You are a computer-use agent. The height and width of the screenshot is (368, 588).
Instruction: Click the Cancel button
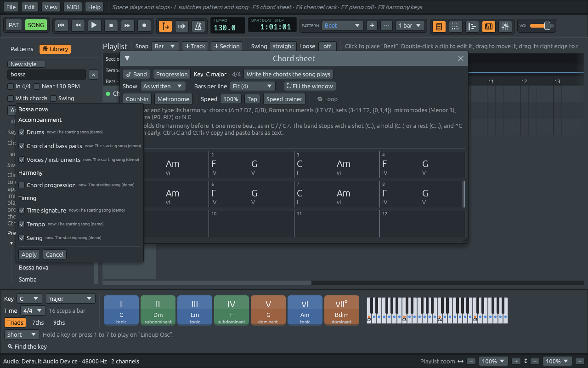tap(55, 254)
